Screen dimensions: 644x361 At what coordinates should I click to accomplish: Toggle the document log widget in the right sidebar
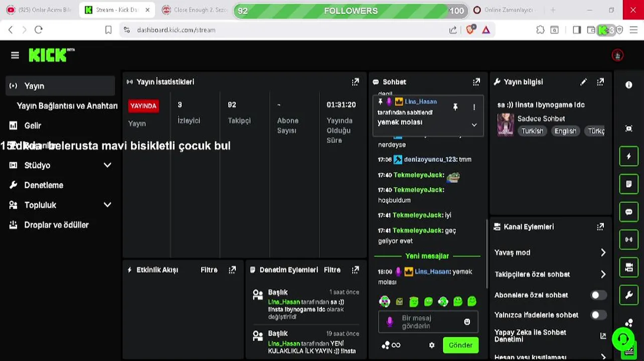(x=628, y=184)
